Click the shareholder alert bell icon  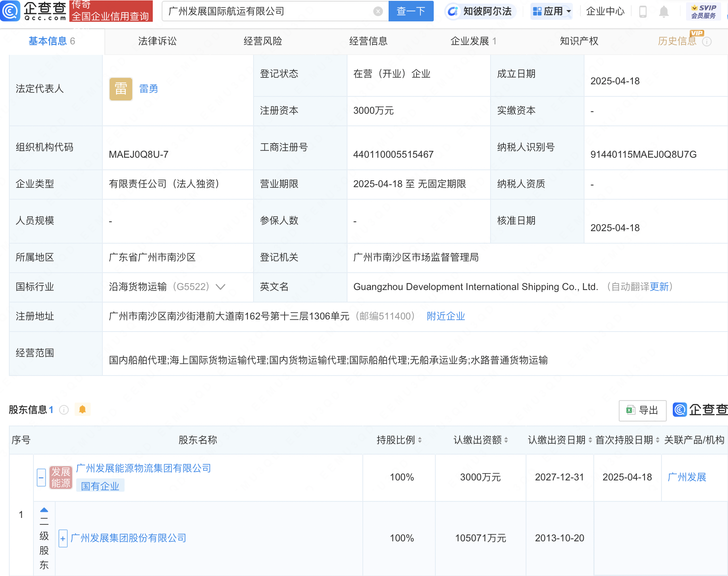[83, 409]
